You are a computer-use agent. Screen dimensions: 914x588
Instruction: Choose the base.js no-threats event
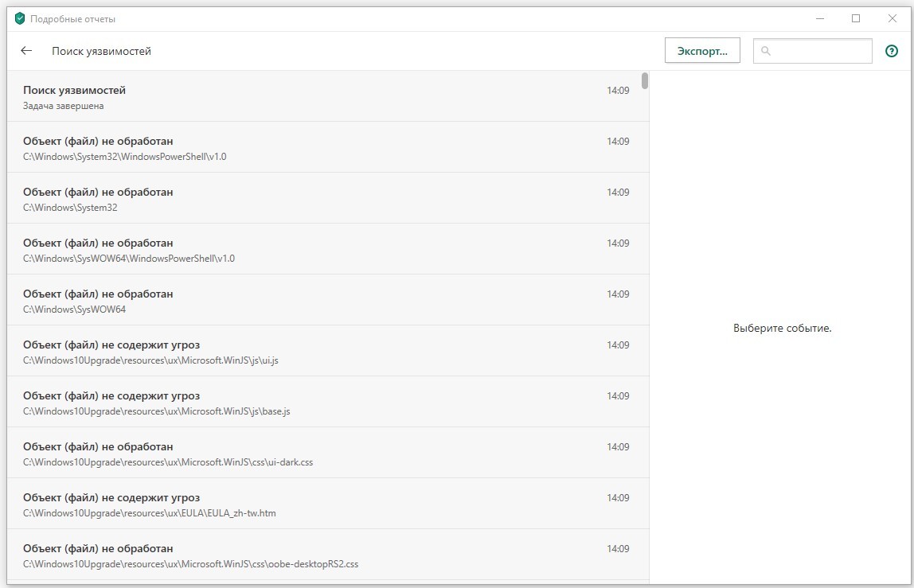326,403
